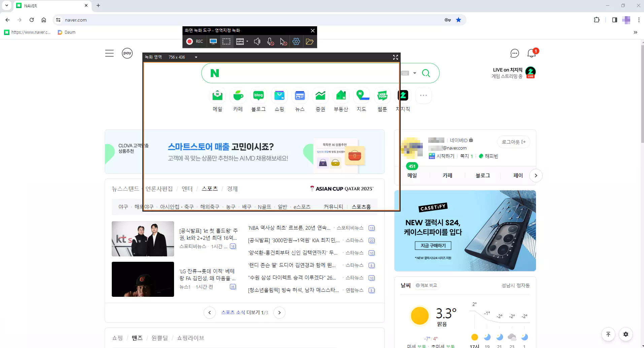Open browser tab search dropdown
Image resolution: width=644 pixels, height=348 pixels.
click(7, 5)
